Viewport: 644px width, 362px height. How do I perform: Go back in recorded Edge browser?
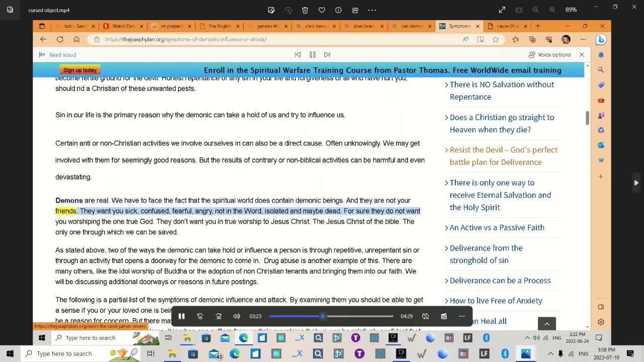[43, 39]
